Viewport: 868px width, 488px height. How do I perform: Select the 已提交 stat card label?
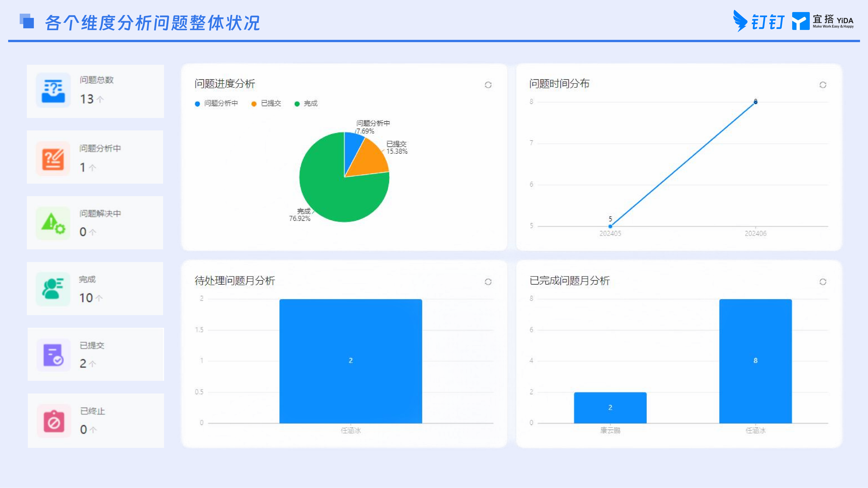(92, 345)
